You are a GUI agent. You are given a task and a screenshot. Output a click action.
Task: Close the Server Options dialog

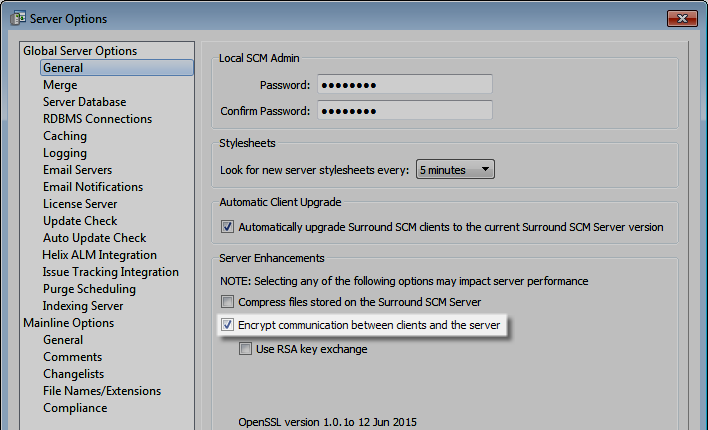click(x=682, y=19)
